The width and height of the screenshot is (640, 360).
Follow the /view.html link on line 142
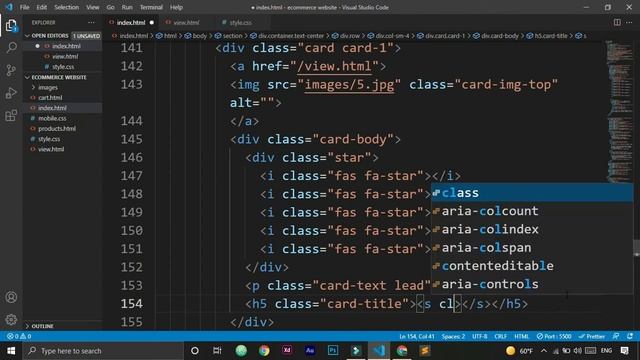pos(335,66)
